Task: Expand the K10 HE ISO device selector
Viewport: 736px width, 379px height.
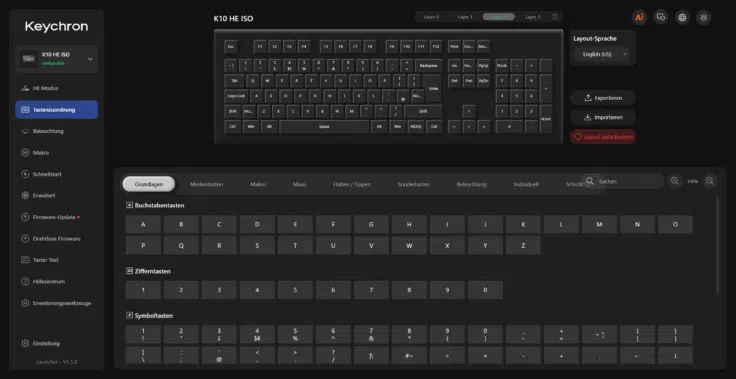Action: coord(57,59)
